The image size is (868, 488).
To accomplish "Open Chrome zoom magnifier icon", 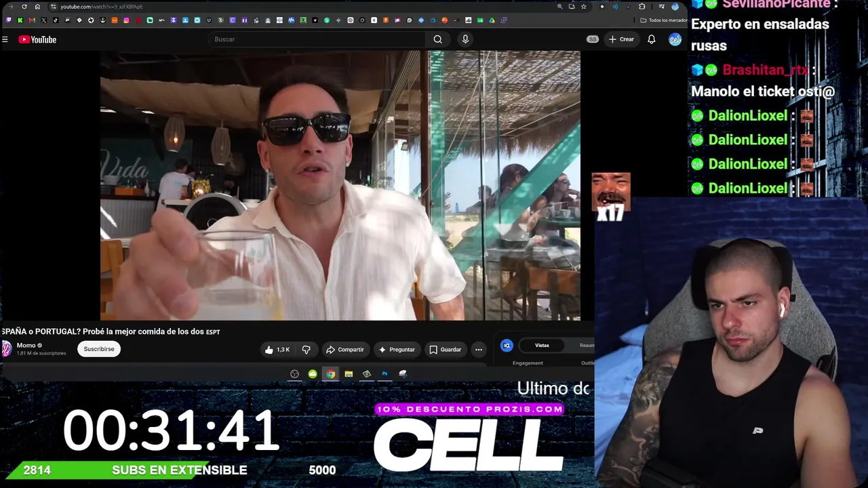I will point(559,7).
